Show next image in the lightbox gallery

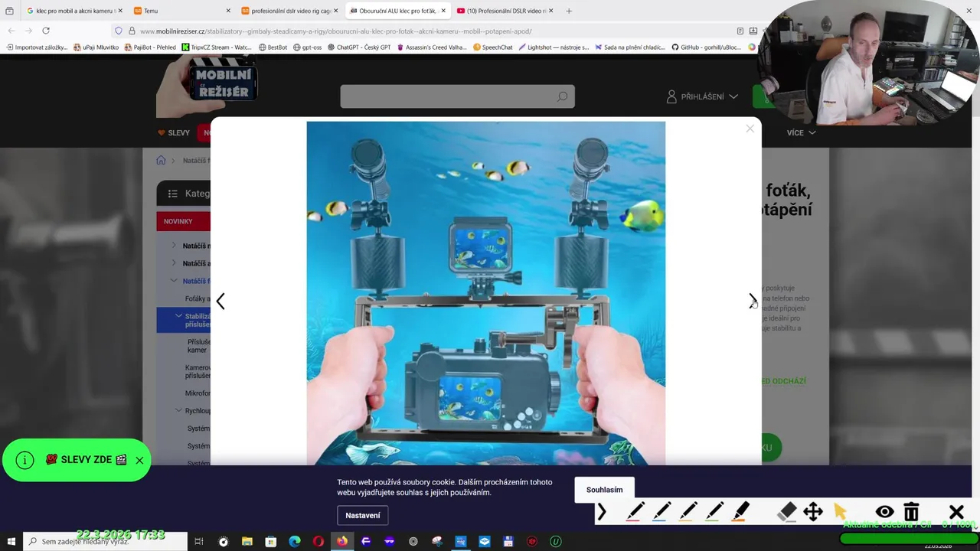752,301
